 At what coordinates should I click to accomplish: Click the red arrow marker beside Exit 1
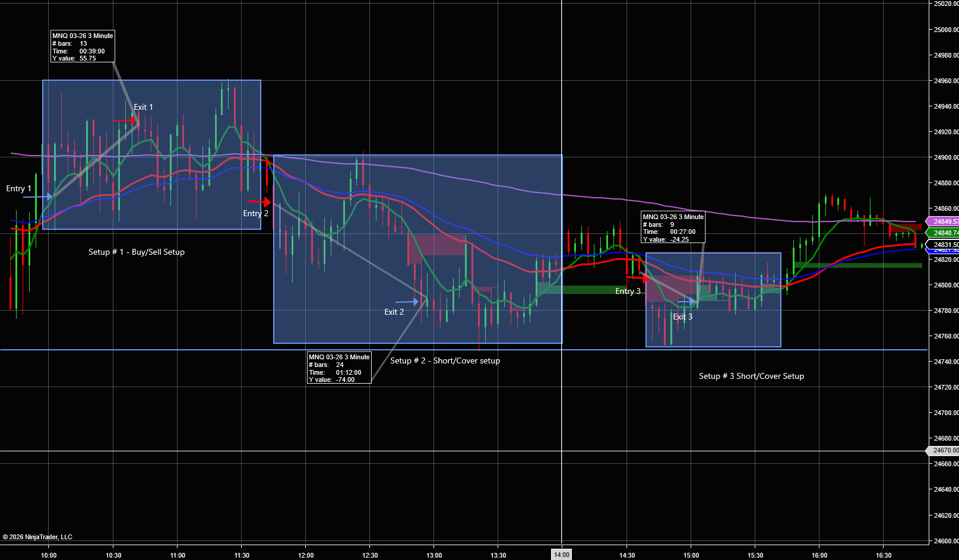[126, 121]
